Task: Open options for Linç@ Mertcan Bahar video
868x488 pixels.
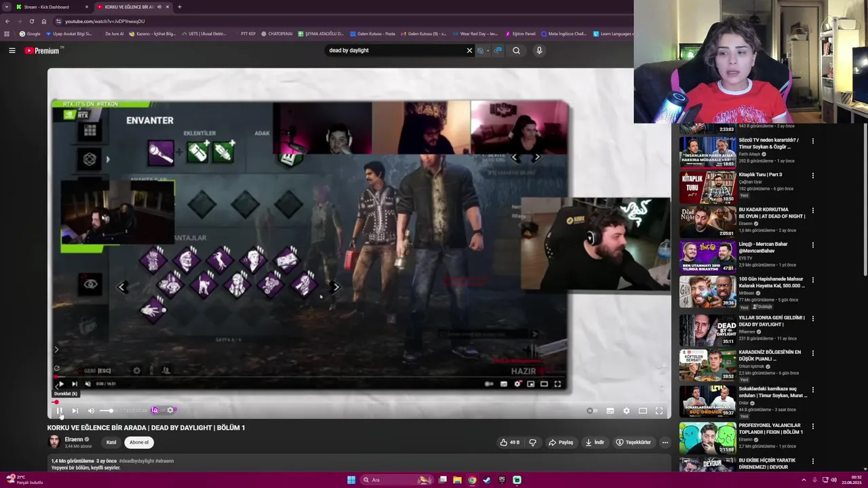Action: coord(812,245)
